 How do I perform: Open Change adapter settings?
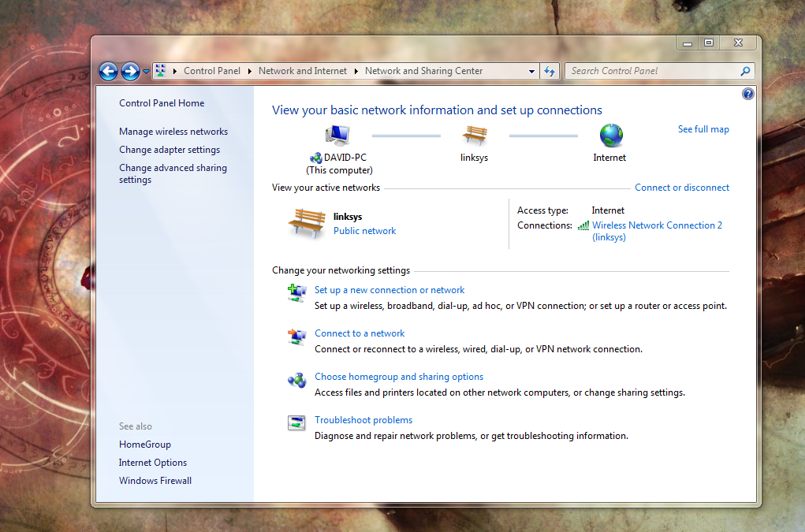[170, 150]
